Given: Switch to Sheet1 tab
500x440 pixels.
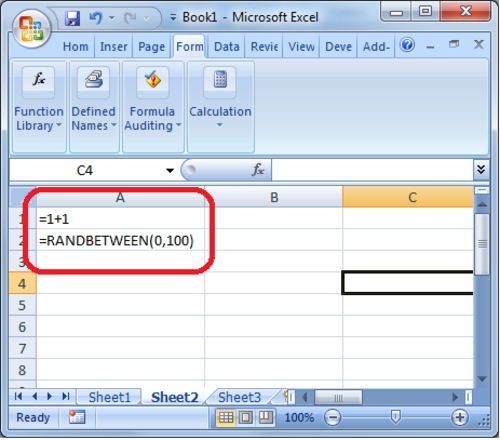Looking at the screenshot, I should pyautogui.click(x=109, y=397).
